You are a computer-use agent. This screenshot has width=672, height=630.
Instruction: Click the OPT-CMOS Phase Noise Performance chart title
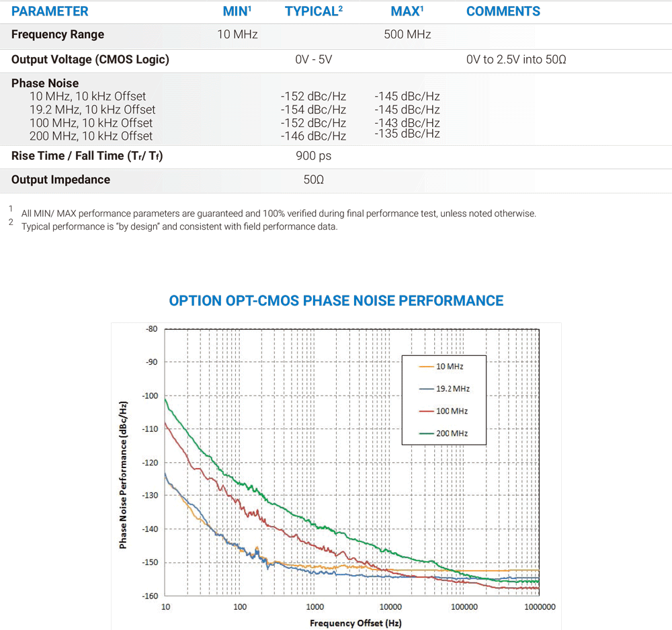(336, 300)
